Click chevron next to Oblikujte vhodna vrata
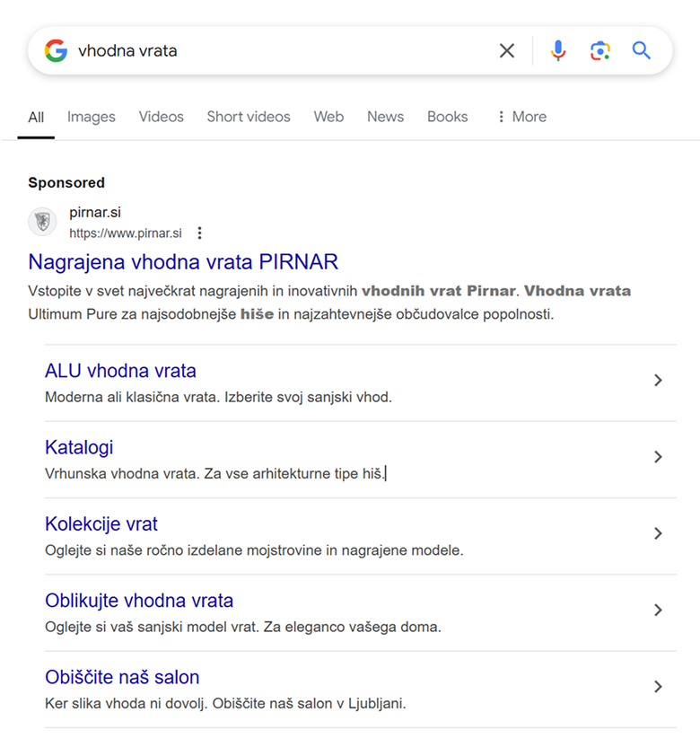Screen dimensions: 700x747 coord(658,610)
